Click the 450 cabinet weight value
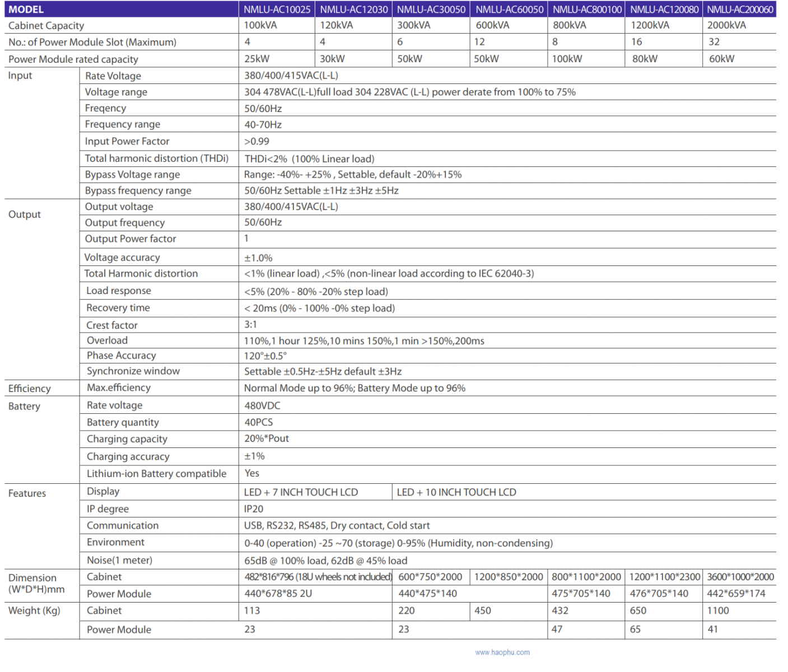The width and height of the screenshot is (788, 672). coord(482,611)
